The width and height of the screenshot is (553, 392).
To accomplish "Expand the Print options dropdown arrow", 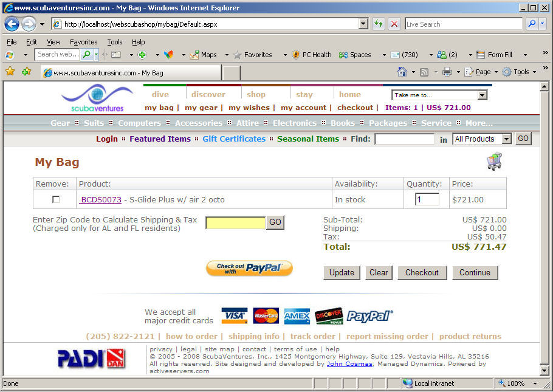I will pyautogui.click(x=458, y=72).
